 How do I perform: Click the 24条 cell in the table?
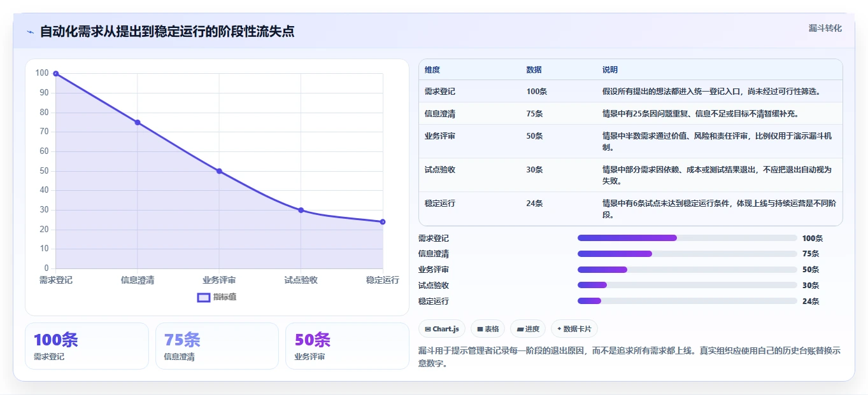(x=535, y=204)
